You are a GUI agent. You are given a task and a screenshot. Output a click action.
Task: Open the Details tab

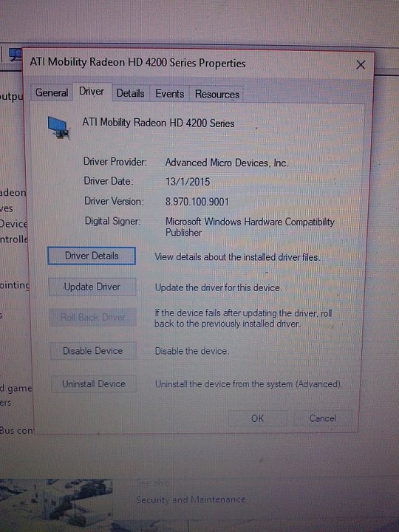(x=130, y=93)
